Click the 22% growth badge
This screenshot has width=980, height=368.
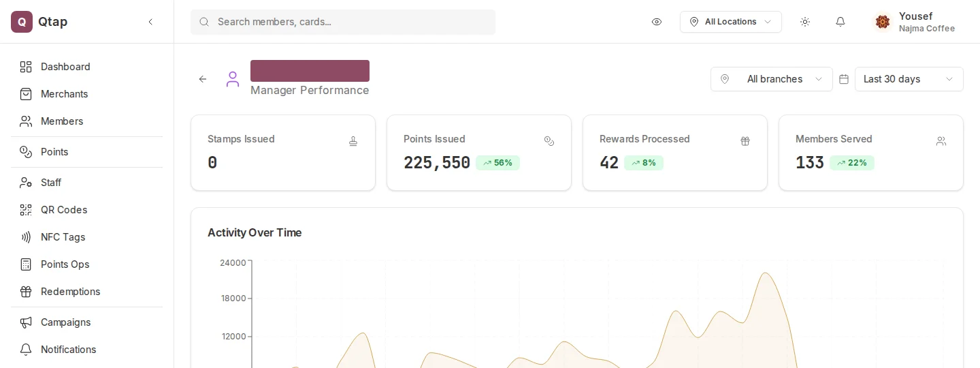(x=852, y=163)
